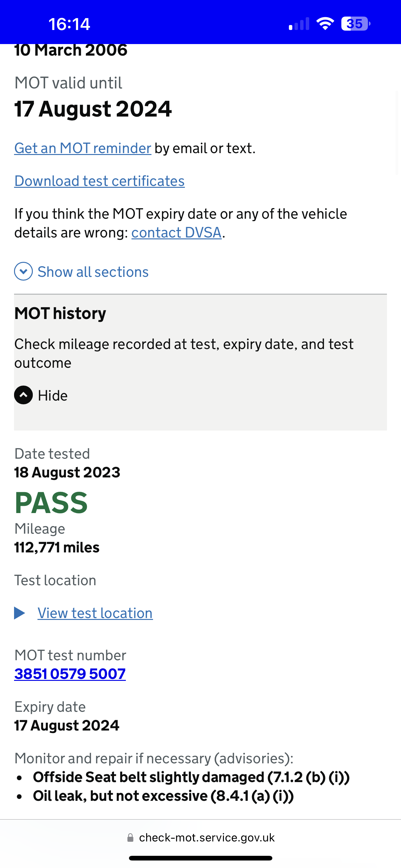Collapse MOT history using Hide
This screenshot has width=401, height=868.
tap(52, 396)
